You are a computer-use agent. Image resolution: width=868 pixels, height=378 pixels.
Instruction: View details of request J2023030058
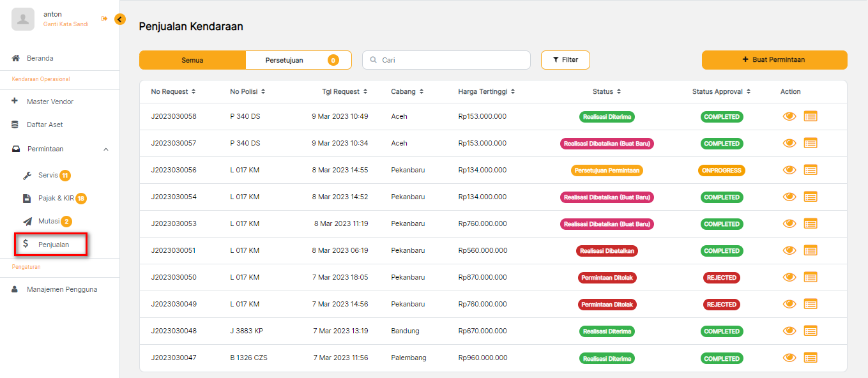pos(789,116)
